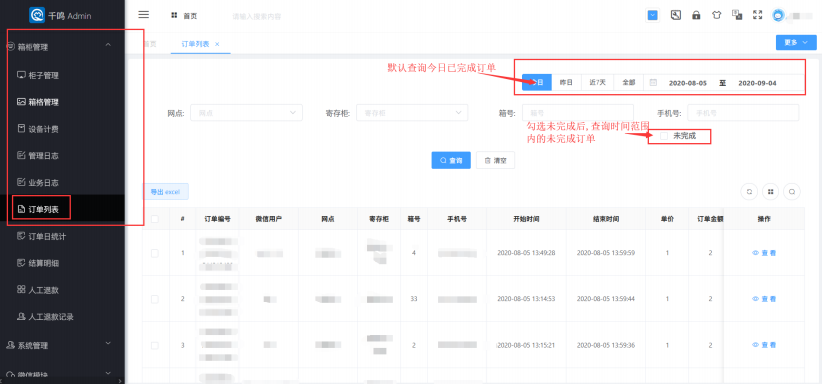Focus the 箱号 input field
The width and height of the screenshot is (824, 387).
point(578,113)
